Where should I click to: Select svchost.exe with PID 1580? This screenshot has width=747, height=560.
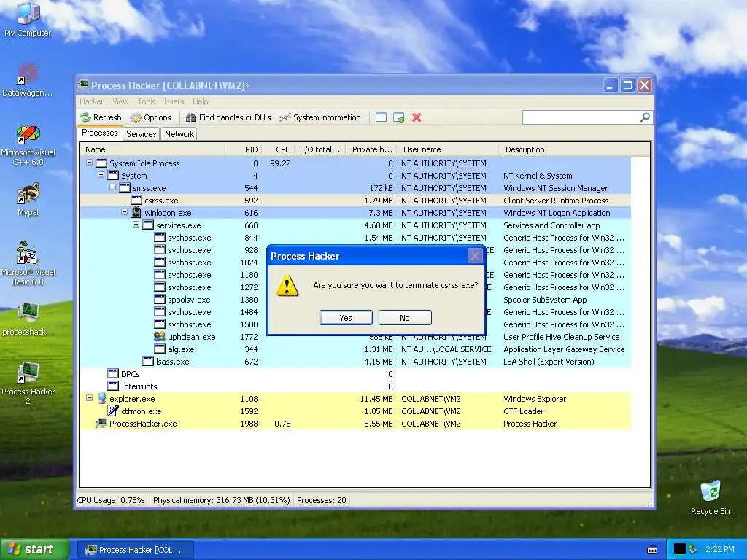pos(355,324)
